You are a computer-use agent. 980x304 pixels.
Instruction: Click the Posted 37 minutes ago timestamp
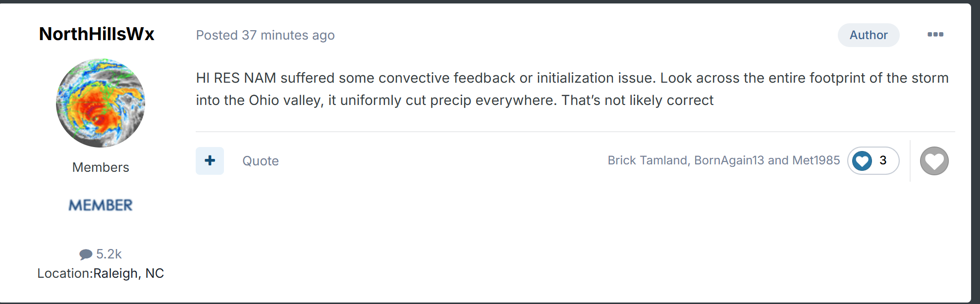coord(266,35)
